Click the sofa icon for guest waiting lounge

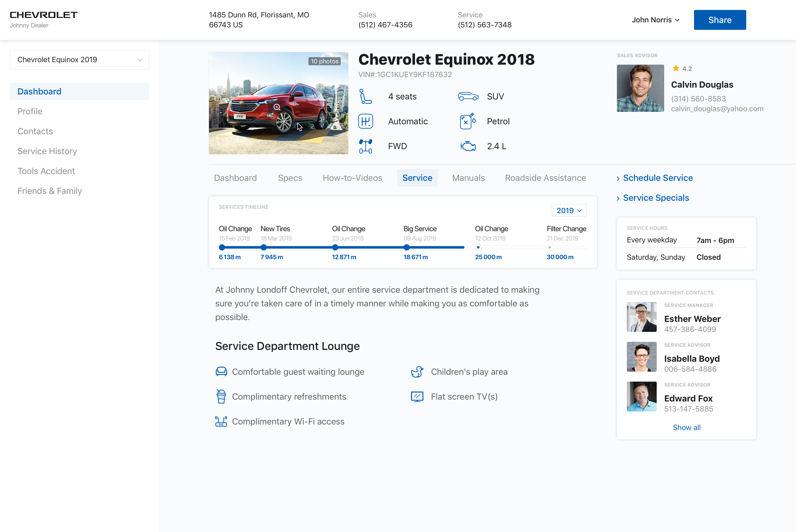point(221,372)
